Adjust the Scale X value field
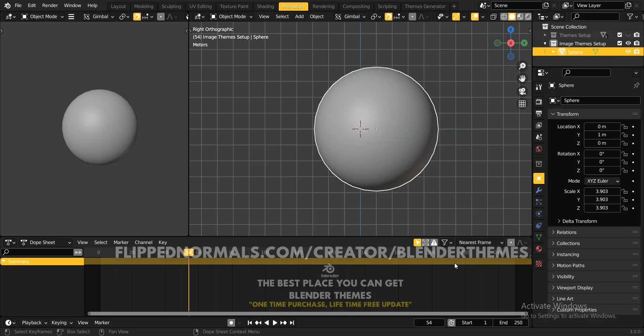 [602, 191]
